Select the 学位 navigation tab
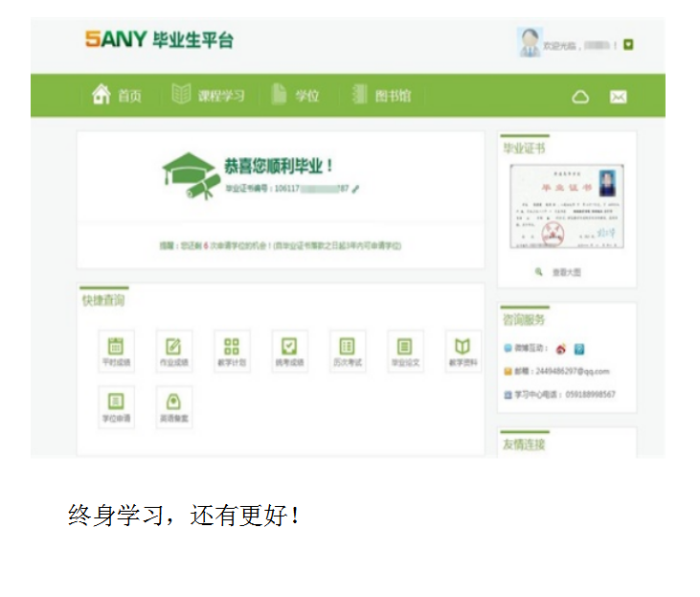This screenshot has width=700, height=597. click(x=296, y=96)
